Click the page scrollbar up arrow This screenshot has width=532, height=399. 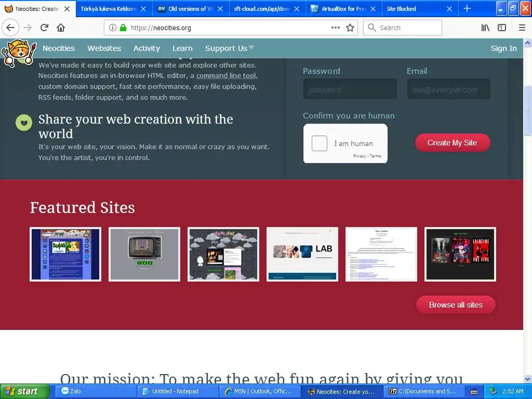pos(528,43)
